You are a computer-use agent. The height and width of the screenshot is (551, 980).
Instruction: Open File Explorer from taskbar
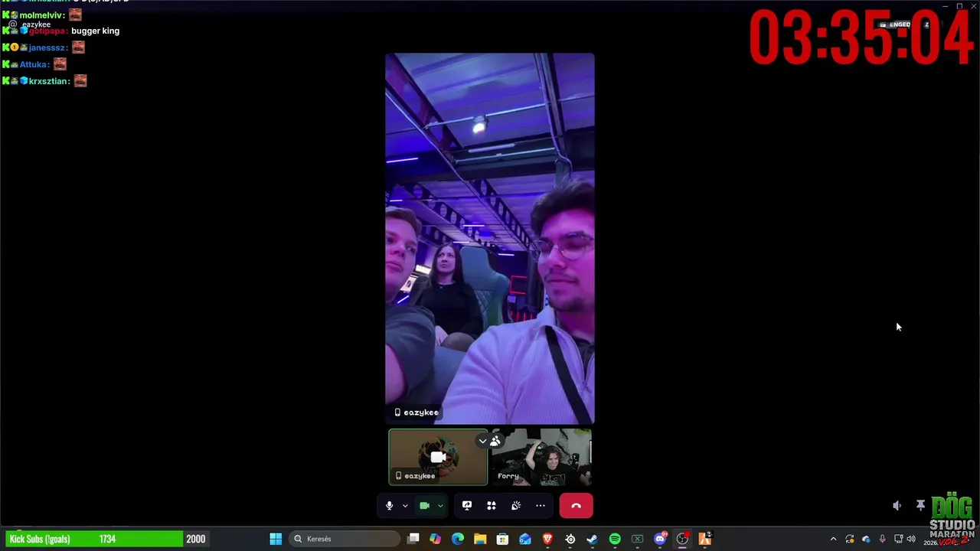click(480, 539)
